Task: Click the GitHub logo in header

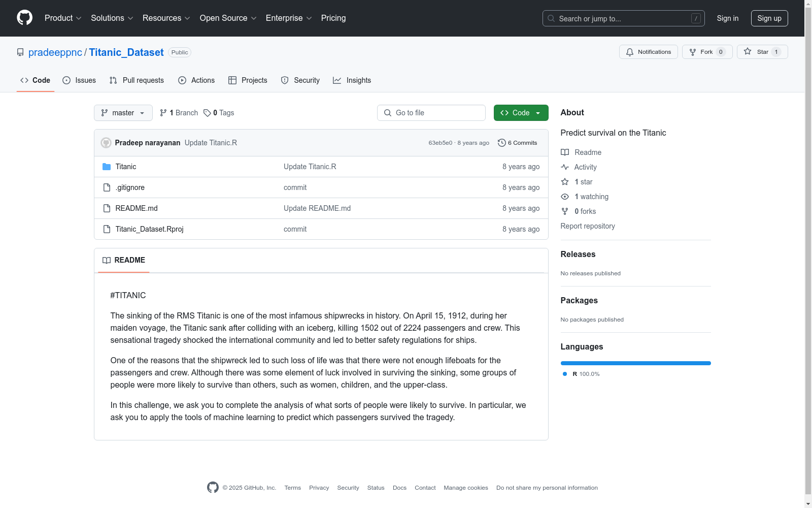Action: (24, 18)
